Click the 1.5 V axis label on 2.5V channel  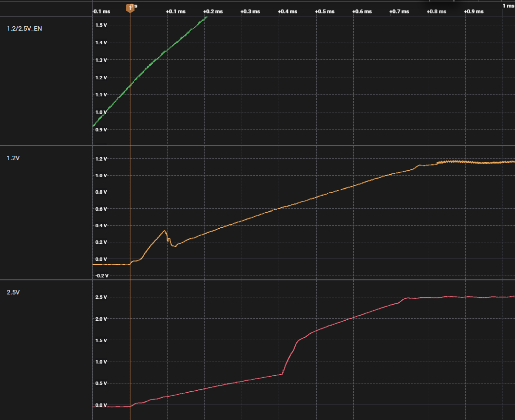pyautogui.click(x=101, y=340)
